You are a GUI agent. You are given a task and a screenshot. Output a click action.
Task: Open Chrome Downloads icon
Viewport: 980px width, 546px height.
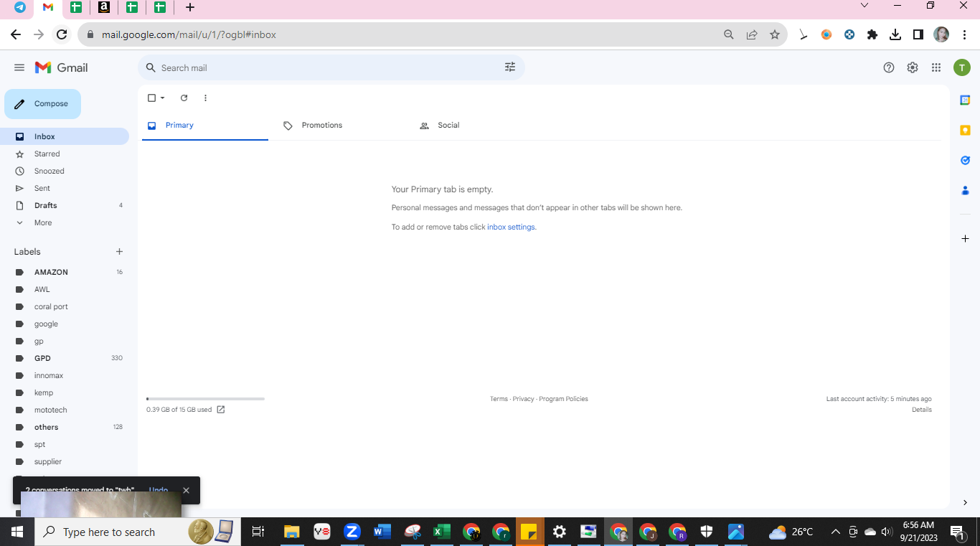click(895, 34)
